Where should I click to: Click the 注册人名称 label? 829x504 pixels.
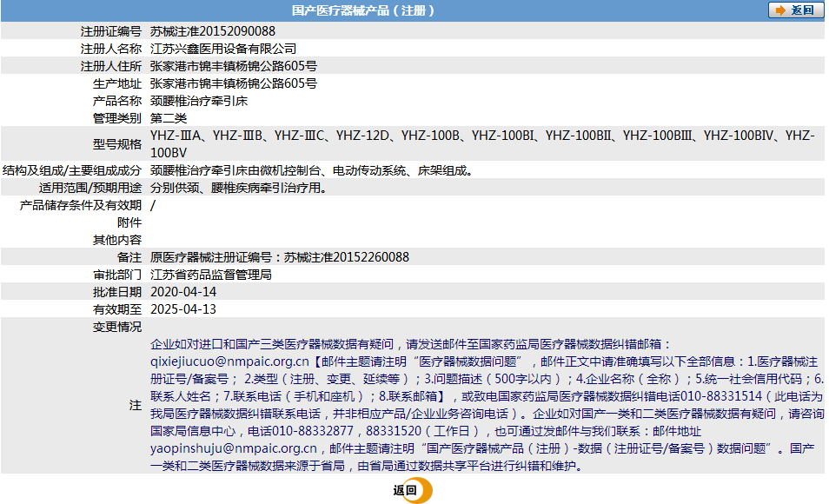pyautogui.click(x=111, y=49)
